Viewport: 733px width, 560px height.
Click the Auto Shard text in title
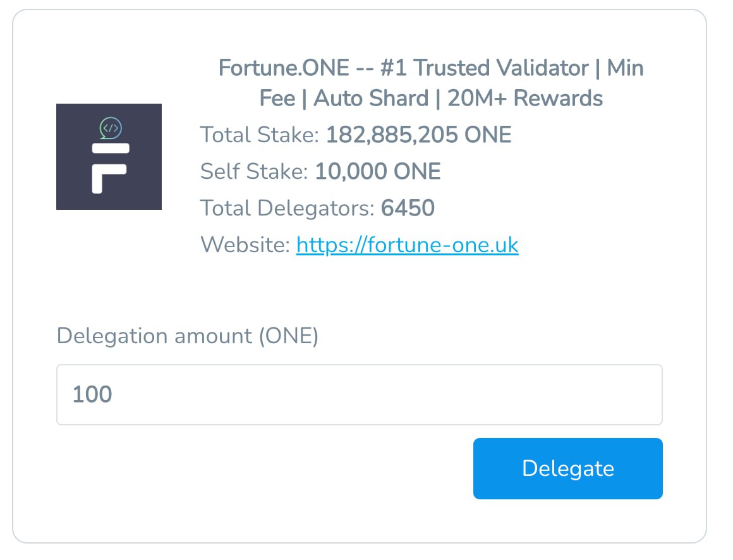371,98
